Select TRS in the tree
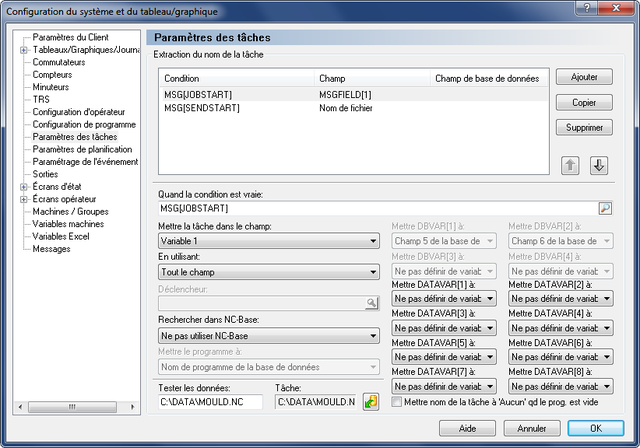640x448 pixels. click(41, 100)
